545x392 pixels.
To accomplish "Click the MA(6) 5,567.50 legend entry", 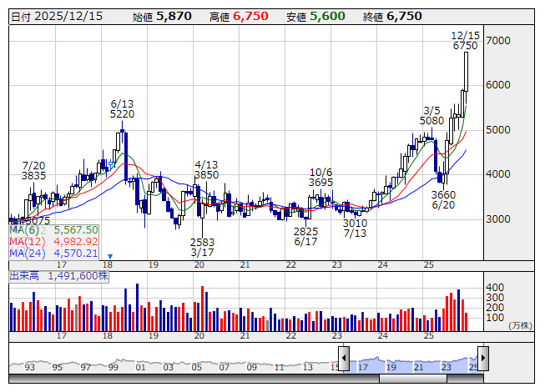I will pyautogui.click(x=54, y=230).
